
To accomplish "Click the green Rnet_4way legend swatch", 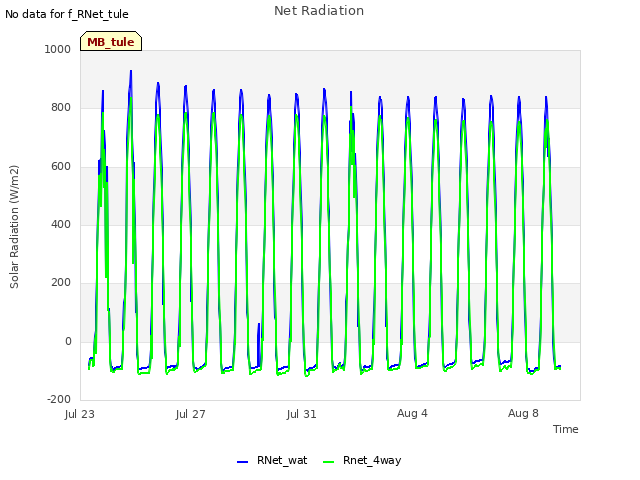I will click(x=328, y=462).
